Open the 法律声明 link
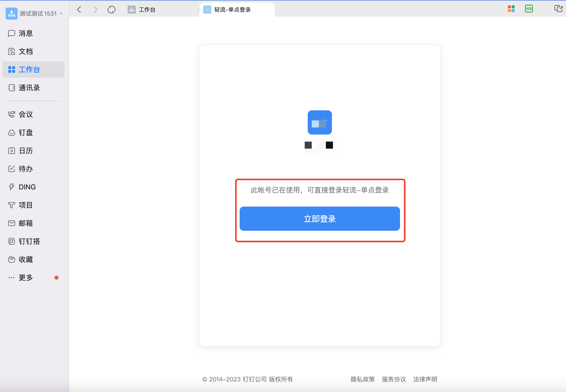The image size is (566, 392). 425,379
